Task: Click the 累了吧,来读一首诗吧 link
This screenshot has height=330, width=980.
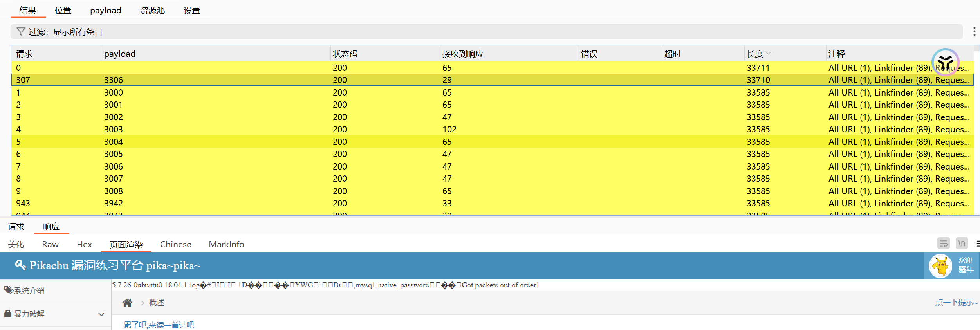Action: pos(159,325)
